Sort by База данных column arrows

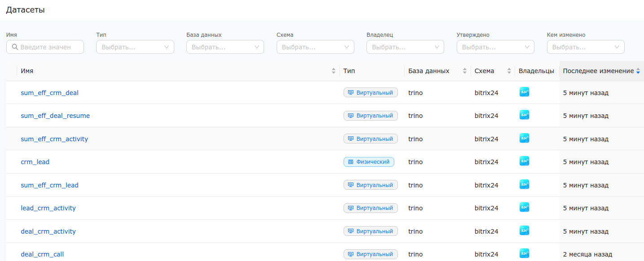464,71
